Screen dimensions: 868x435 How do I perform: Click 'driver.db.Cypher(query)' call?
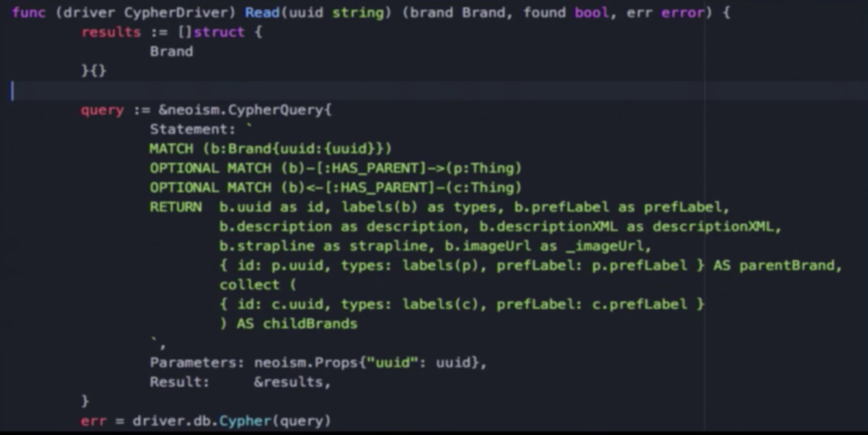tap(232, 421)
